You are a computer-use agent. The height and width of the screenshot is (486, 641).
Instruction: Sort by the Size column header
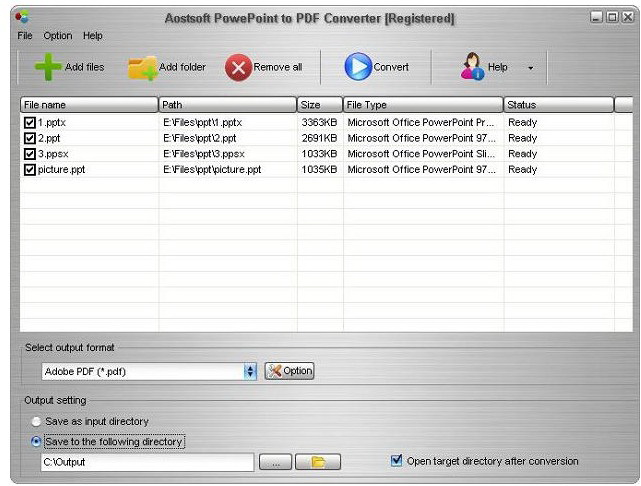tap(320, 105)
